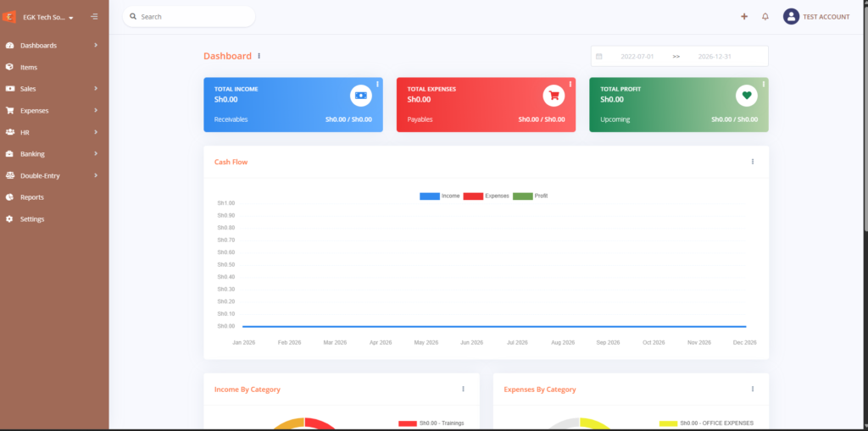Click the shopping cart icon on Total Expenses
Screen dimensions: 868x431
554,95
